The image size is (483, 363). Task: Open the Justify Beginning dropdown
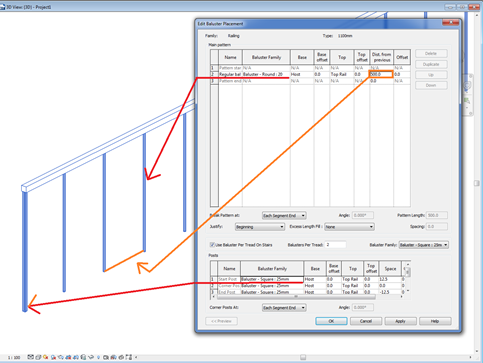tap(260, 227)
